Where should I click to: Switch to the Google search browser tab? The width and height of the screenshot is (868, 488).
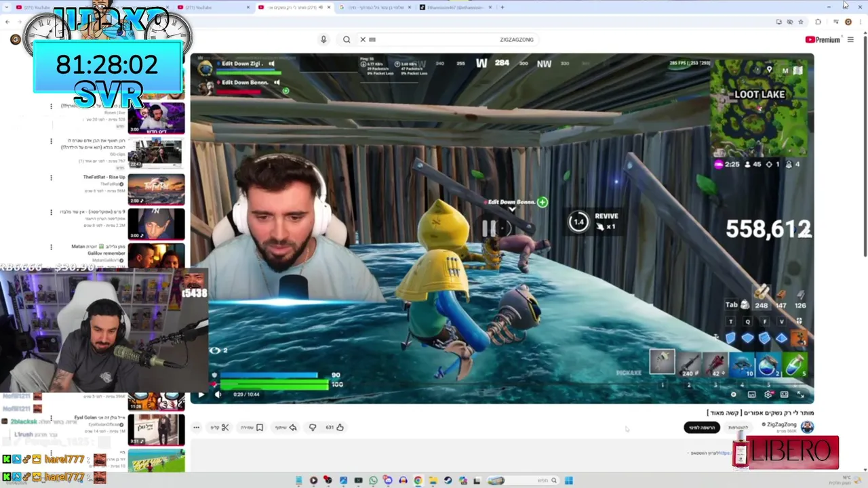pyautogui.click(x=374, y=7)
